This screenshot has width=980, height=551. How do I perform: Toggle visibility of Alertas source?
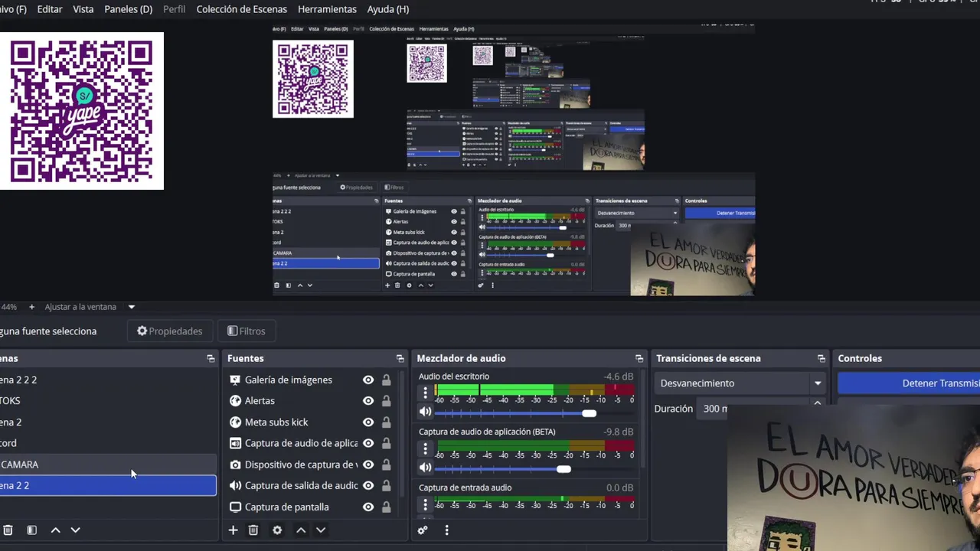pos(368,401)
